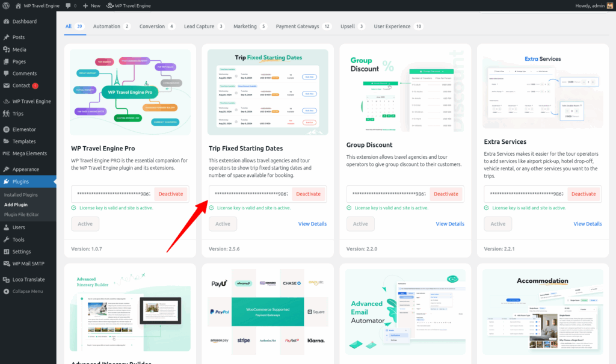This screenshot has height=364, width=616.
Task: Click the Pages icon in sidebar
Action: click(x=6, y=62)
